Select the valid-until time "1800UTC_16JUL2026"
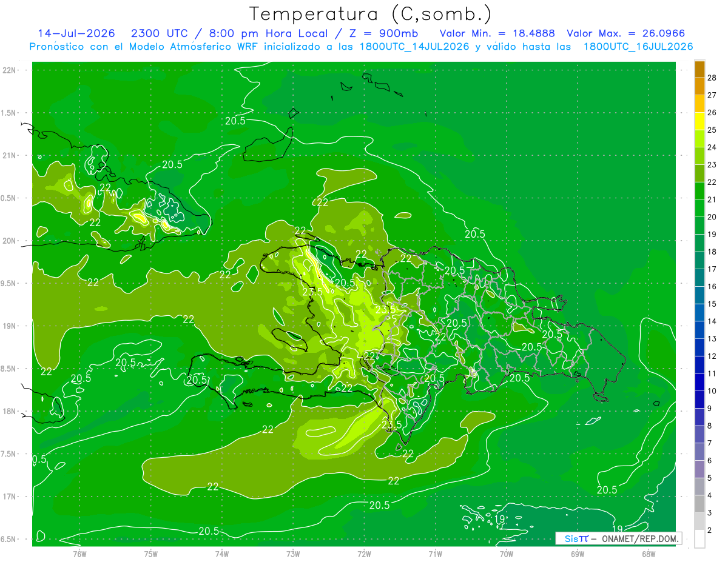Viewport: 728px width, 562px height. 638,47
